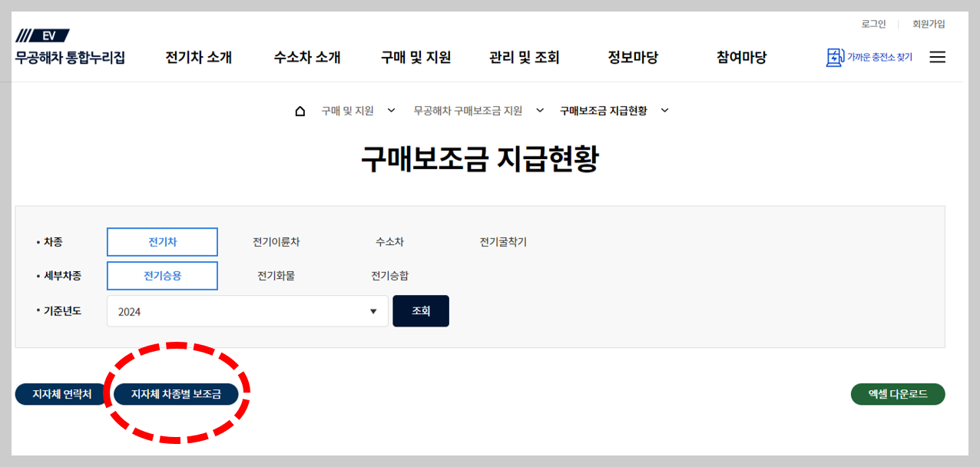The image size is (980, 467).
Task: Click the circled 지자체 차종별 보조금 button
Action: [176, 394]
